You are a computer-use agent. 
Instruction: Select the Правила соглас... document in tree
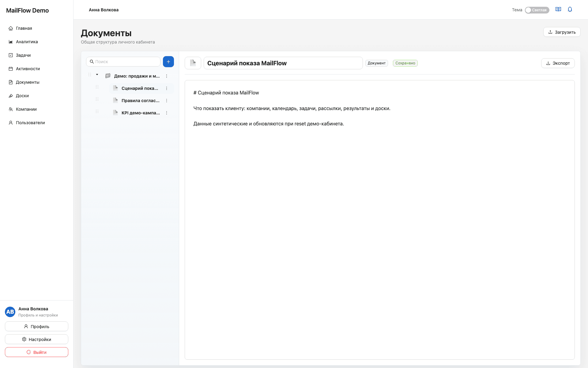tap(141, 101)
